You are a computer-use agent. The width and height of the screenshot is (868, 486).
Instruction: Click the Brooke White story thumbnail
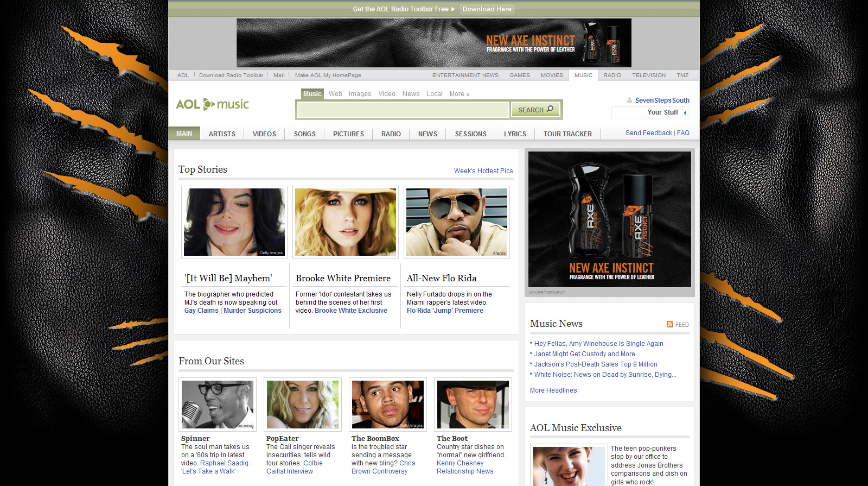346,222
